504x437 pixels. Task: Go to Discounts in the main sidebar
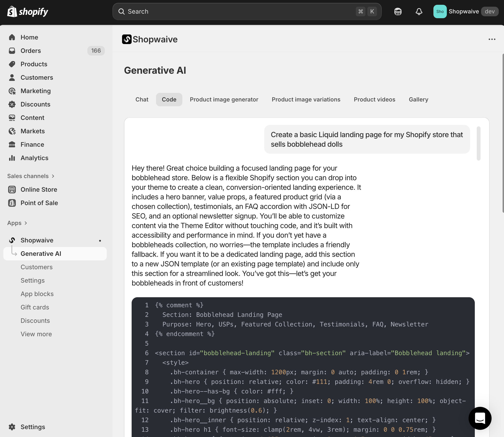point(35,104)
